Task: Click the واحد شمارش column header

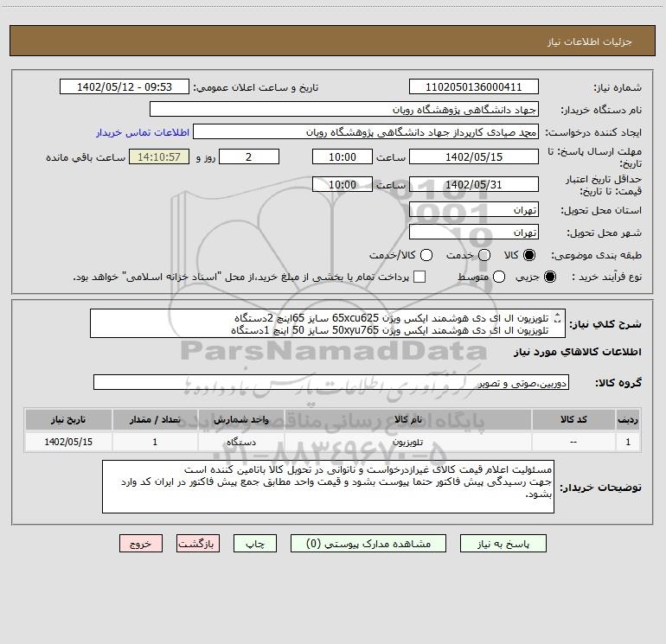Action: click(x=240, y=419)
